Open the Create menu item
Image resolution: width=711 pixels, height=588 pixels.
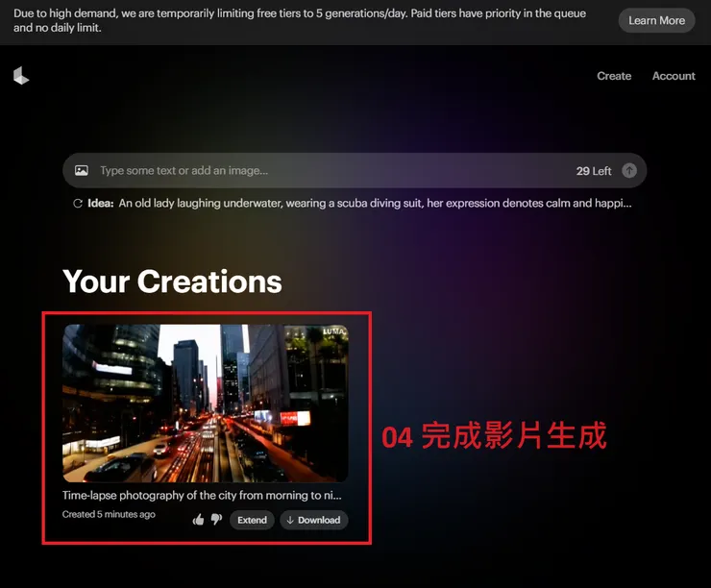point(614,76)
